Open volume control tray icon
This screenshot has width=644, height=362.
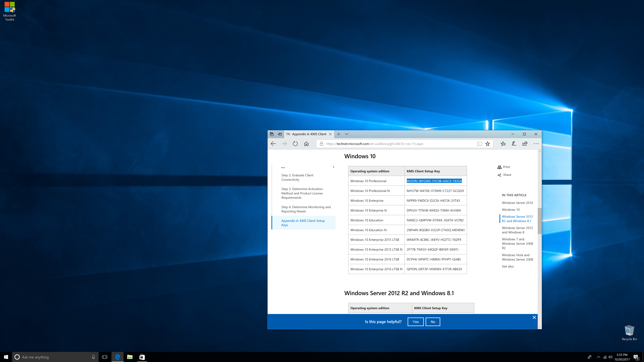[611, 357]
